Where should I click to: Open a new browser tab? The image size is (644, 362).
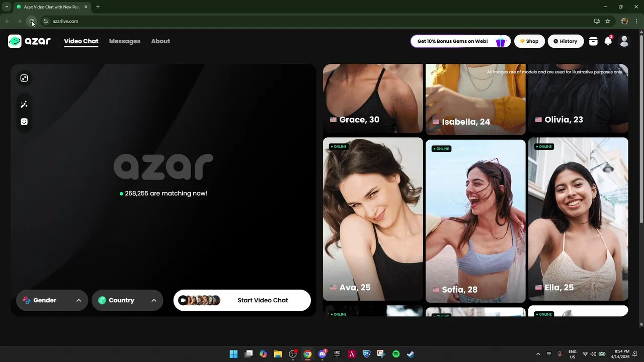click(98, 7)
